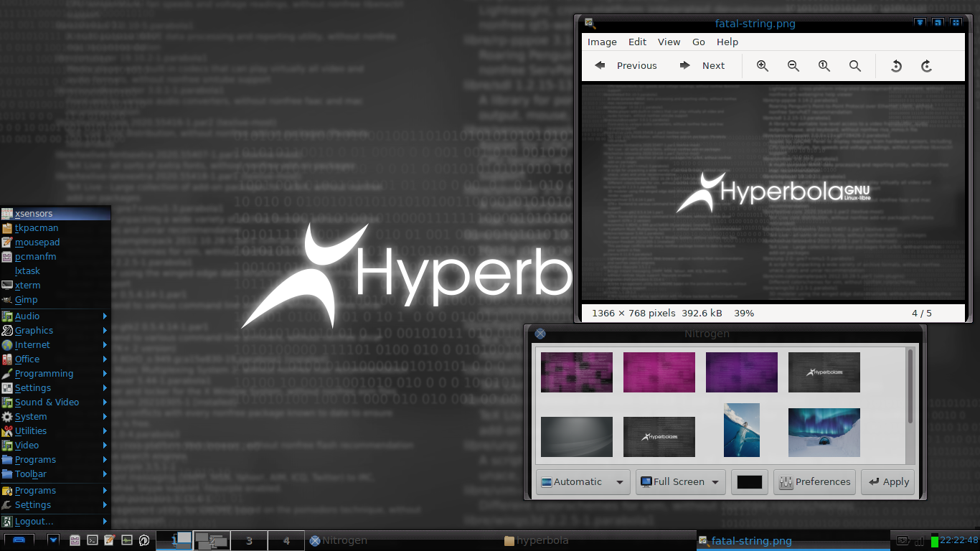980x551 pixels.
Task: Select the underwater diver wallpaper thumbnail
Action: point(742,430)
